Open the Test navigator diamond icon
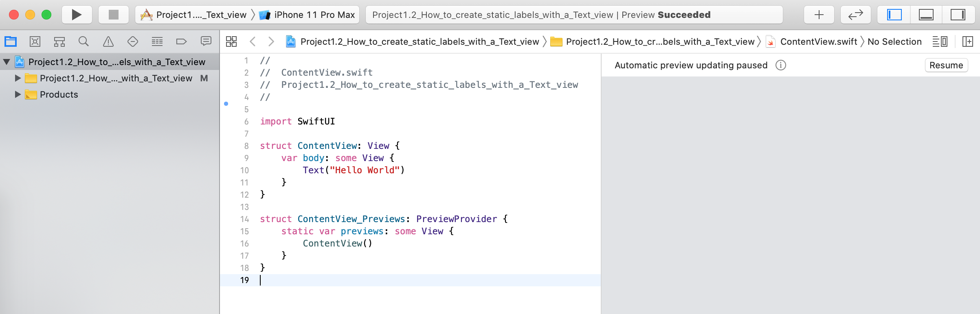 (x=133, y=41)
